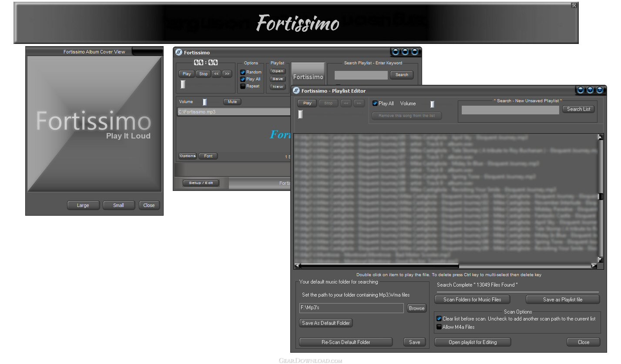The image size is (621, 364).
Task: Click the Playlist Editor volume slider handle
Action: (432, 104)
